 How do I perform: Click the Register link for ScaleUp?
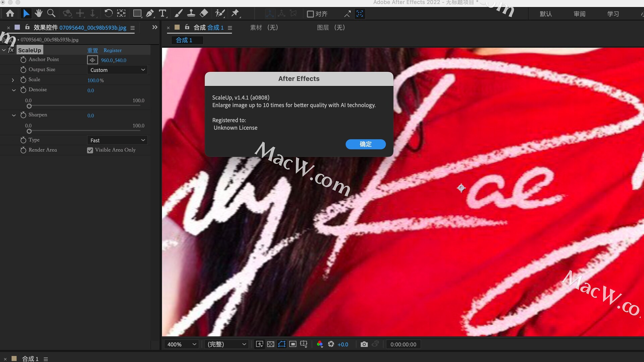click(112, 50)
